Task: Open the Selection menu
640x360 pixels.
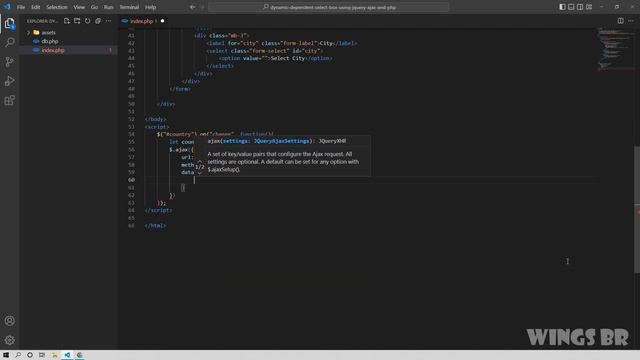Action: point(57,7)
